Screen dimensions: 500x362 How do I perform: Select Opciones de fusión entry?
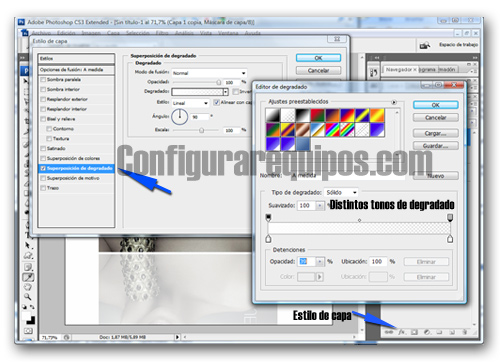point(76,70)
